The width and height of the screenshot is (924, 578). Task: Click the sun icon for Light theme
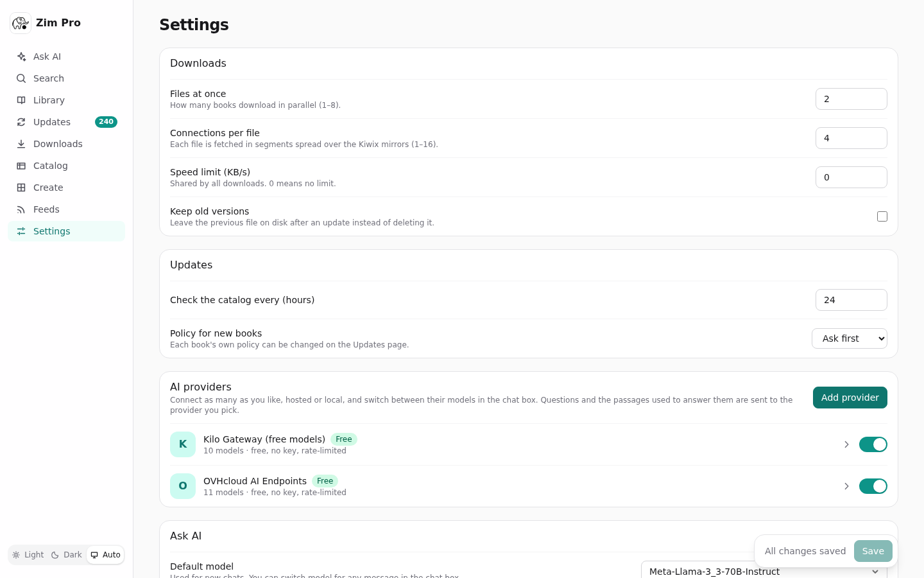(16, 555)
